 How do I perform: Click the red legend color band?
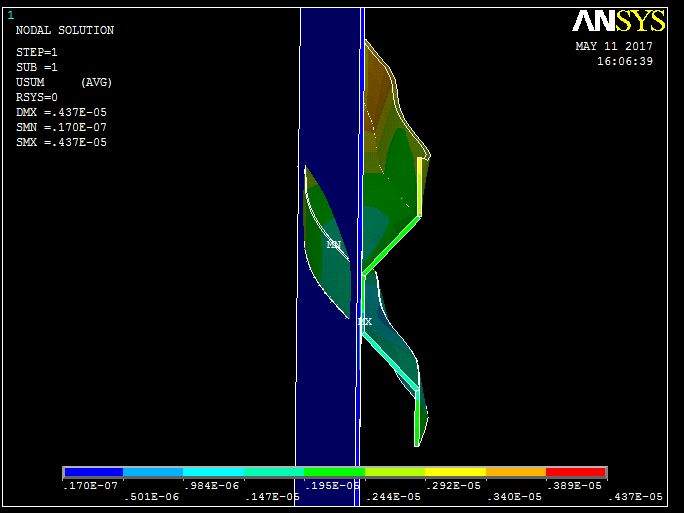[x=576, y=472]
